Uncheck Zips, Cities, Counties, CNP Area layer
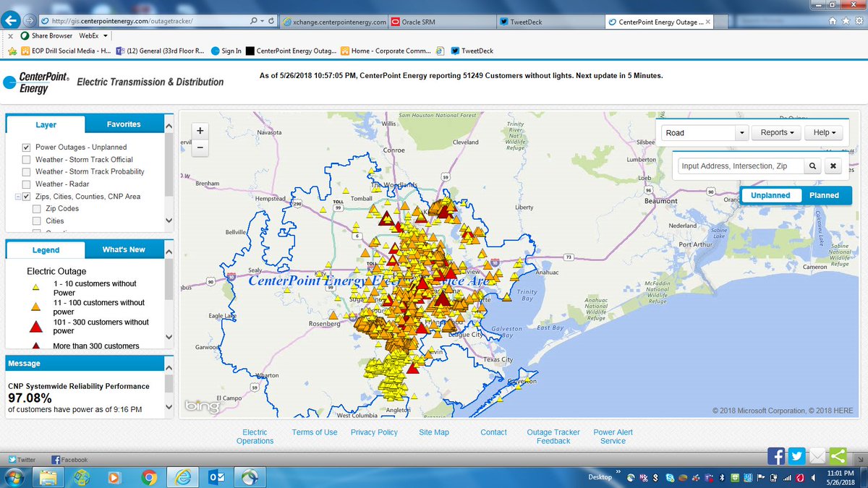Viewport: 868px width, 488px height. (x=26, y=197)
